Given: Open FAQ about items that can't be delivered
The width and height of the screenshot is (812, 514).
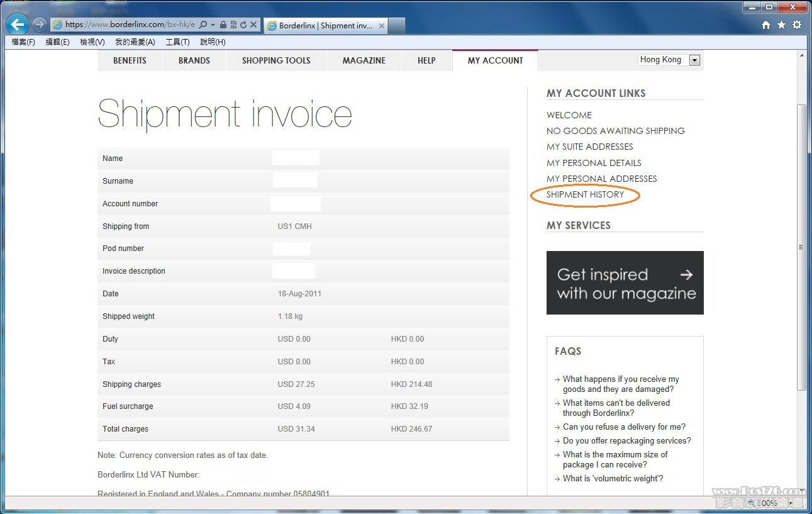Looking at the screenshot, I should coord(616,408).
